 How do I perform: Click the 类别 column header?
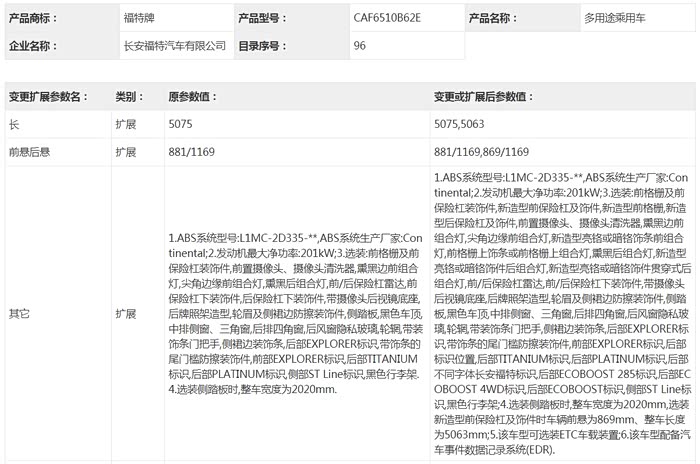point(129,96)
